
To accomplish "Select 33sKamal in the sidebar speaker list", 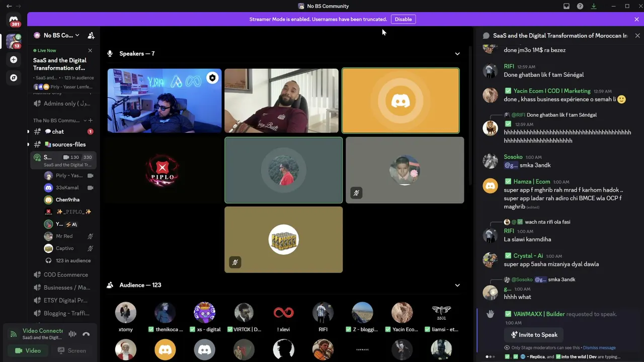I will coord(69,188).
